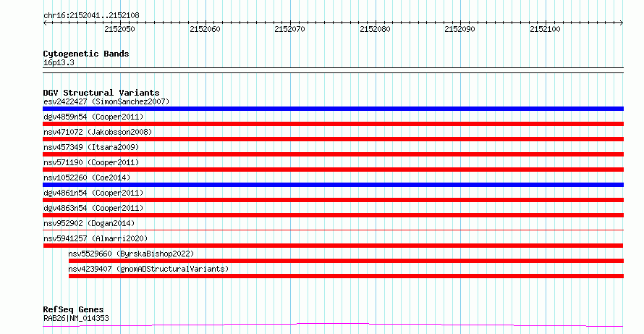Viewport: 644px width, 334px height.
Task: Open variant nsv457349 (Itsara2009) label
Action: point(91,147)
